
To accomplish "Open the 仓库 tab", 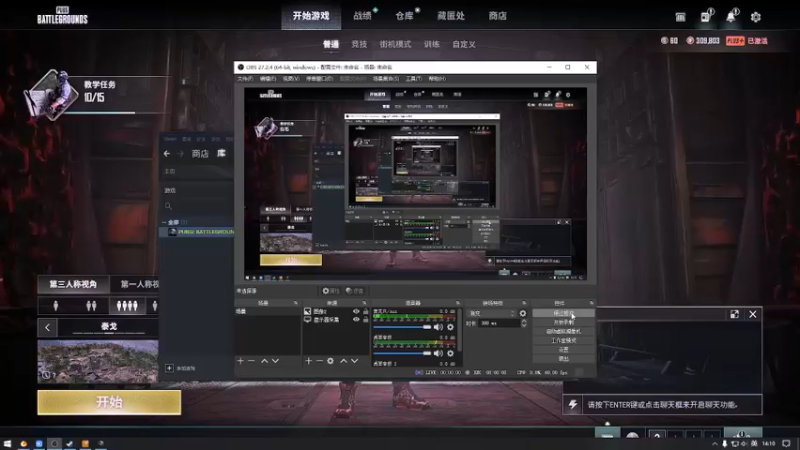I will point(404,16).
